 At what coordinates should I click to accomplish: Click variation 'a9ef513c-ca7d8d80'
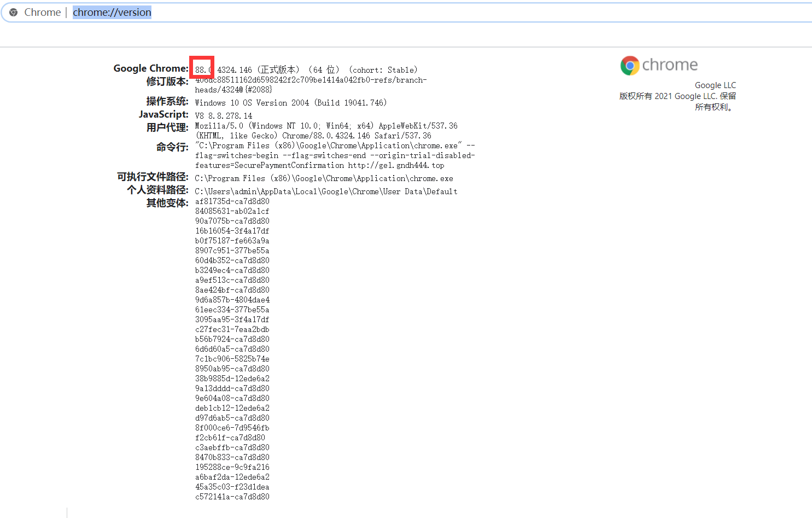pyautogui.click(x=232, y=280)
